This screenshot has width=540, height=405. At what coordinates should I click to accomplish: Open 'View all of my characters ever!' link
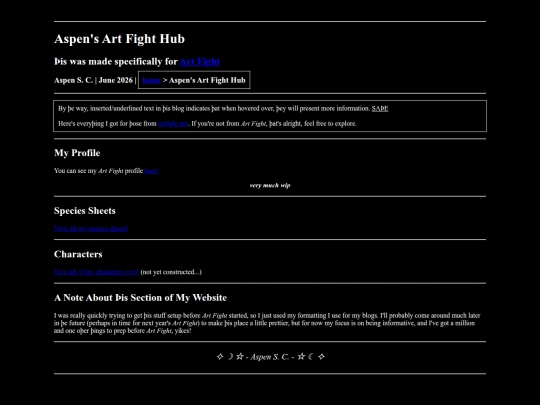(x=96, y=272)
